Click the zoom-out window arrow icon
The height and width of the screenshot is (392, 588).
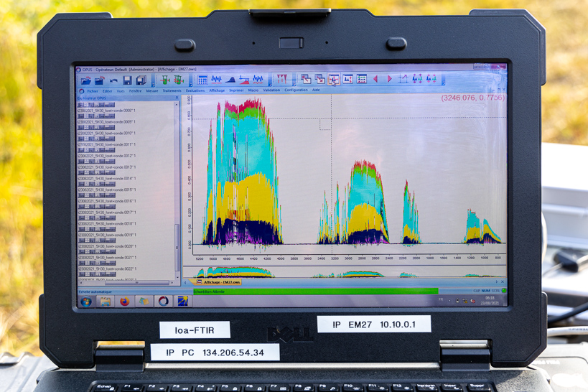pos(320,79)
